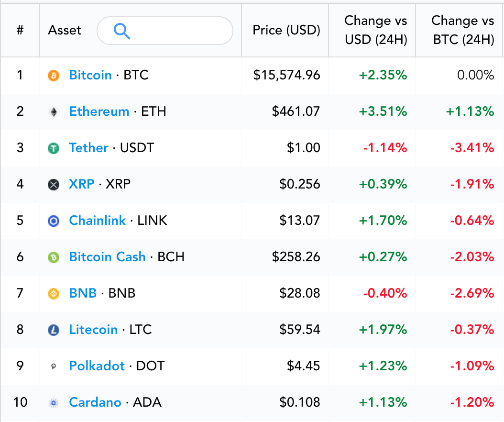Click the XRP coin logo

55,184
